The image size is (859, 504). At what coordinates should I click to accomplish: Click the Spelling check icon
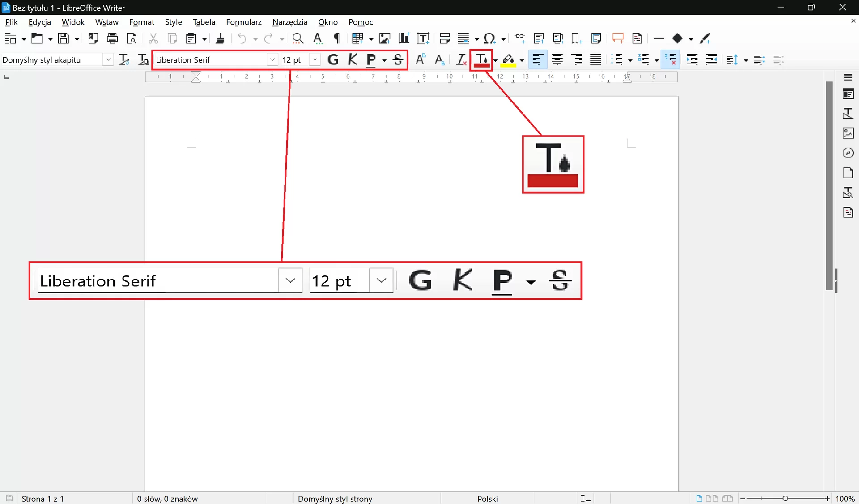(x=318, y=38)
